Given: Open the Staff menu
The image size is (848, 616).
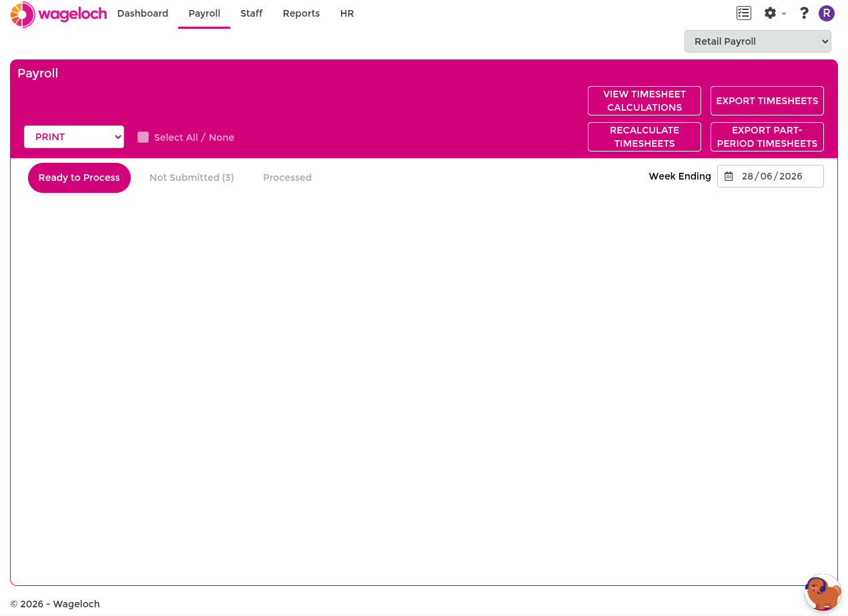Looking at the screenshot, I should click(x=252, y=13).
